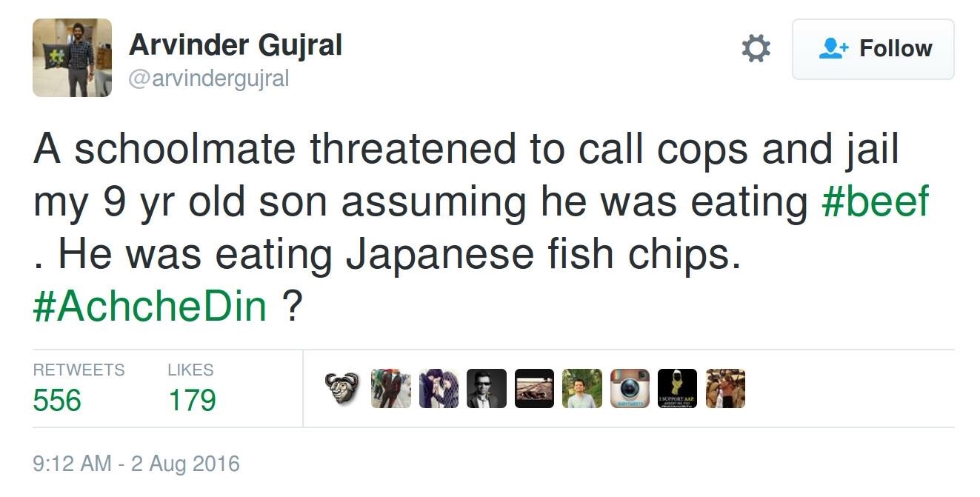
Task: View the 179 likes list
Action: (192, 400)
